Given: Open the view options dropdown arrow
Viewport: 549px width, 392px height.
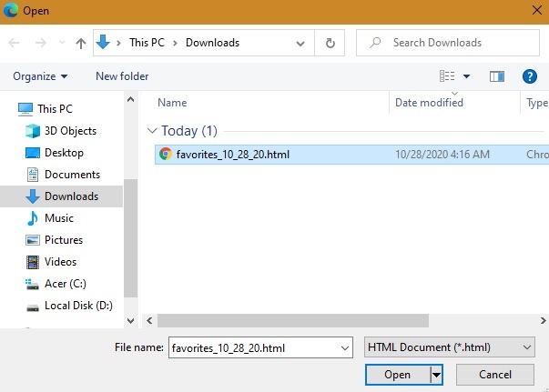Looking at the screenshot, I should click(x=466, y=75).
